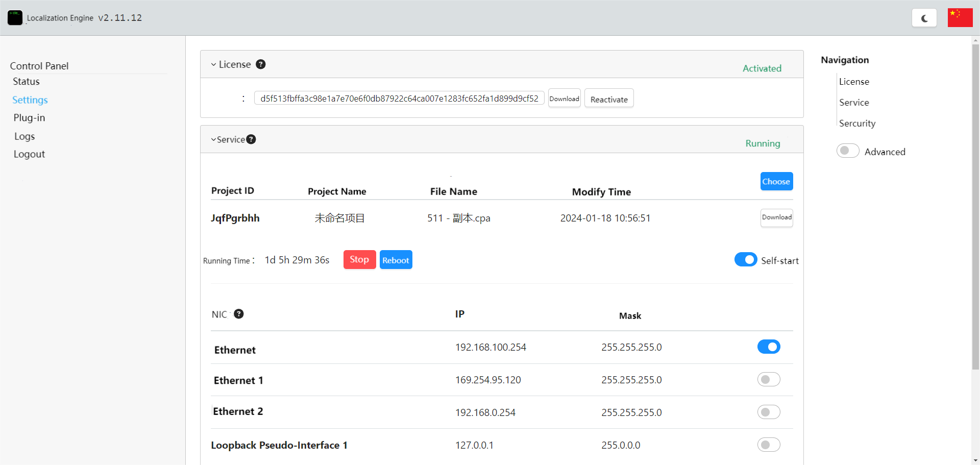
Task: Turn off the Ethernet NIC toggle
Action: pos(768,347)
